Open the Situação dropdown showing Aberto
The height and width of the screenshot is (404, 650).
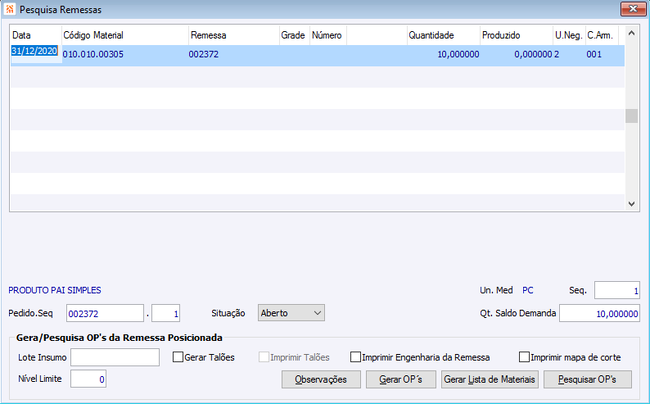coord(291,313)
